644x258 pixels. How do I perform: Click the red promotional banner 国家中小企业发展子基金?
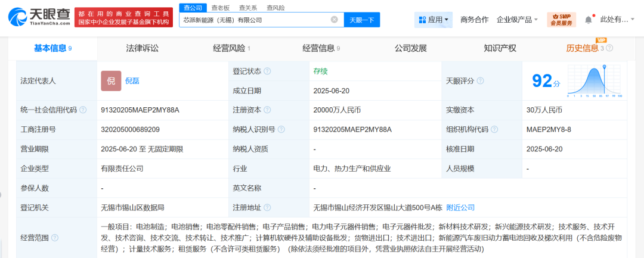point(123,17)
